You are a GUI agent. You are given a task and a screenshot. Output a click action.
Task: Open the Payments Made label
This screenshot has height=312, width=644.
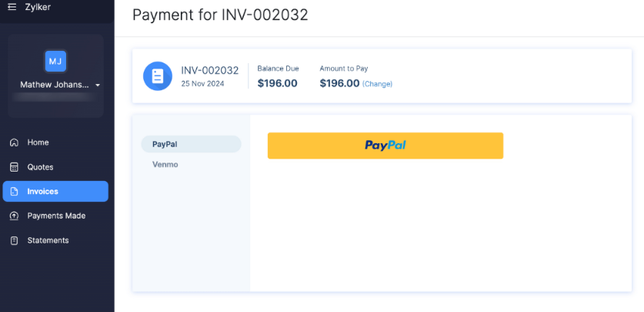click(x=56, y=216)
